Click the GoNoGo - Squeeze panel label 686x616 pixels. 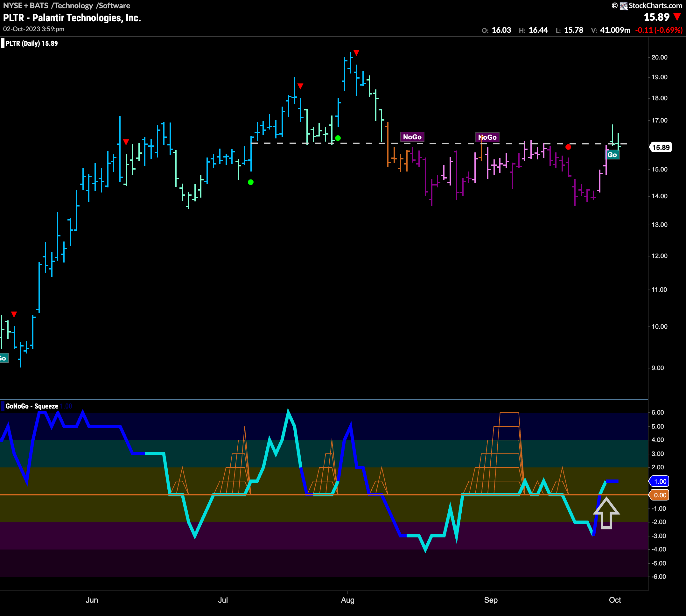32,406
